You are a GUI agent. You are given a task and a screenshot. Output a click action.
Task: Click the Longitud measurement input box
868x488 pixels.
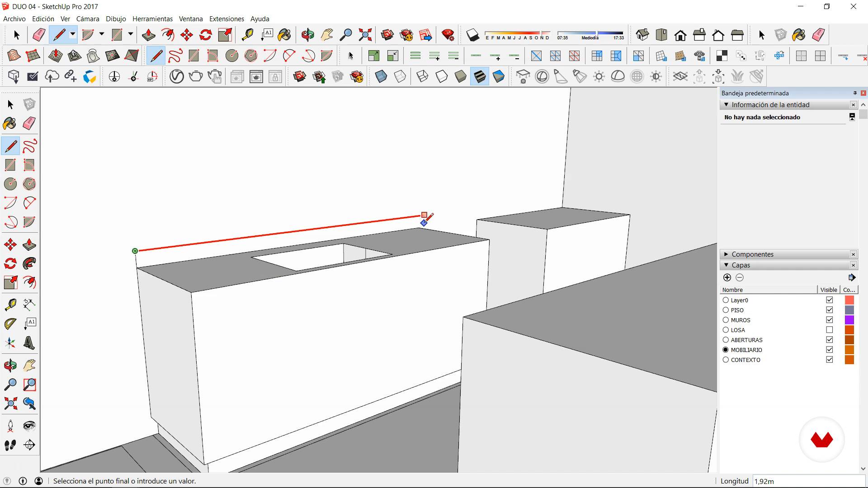[x=808, y=481]
